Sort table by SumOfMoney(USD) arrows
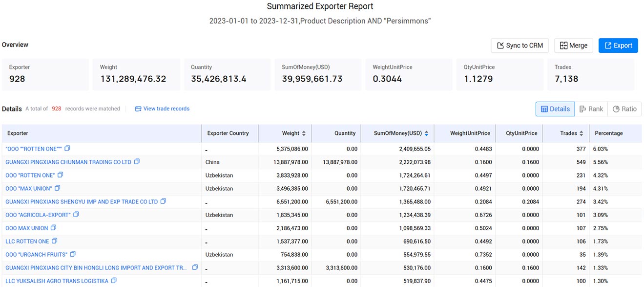 (x=426, y=133)
